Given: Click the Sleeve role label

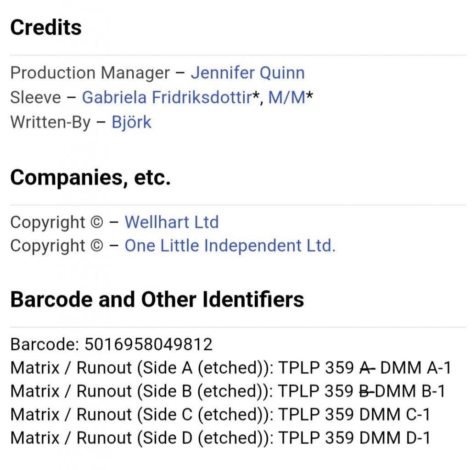Looking at the screenshot, I should pyautogui.click(x=35, y=97).
